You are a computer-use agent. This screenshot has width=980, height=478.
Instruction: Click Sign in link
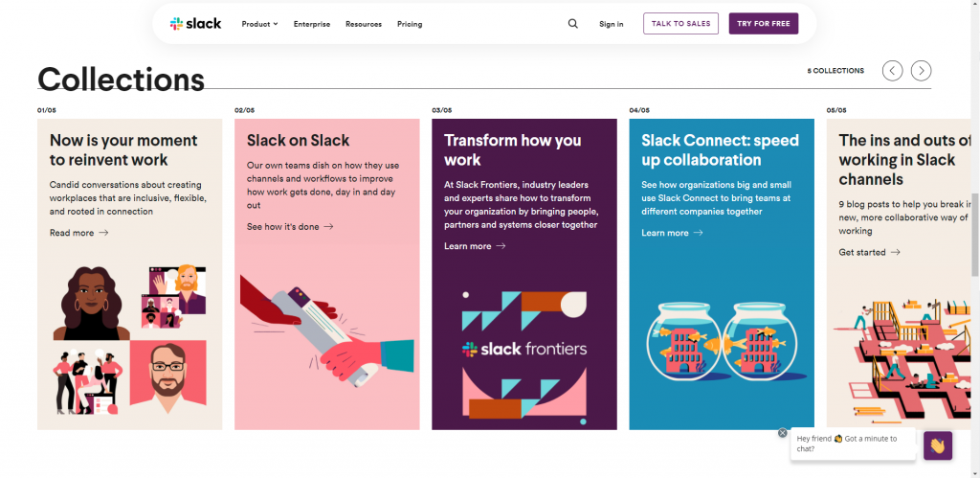612,24
